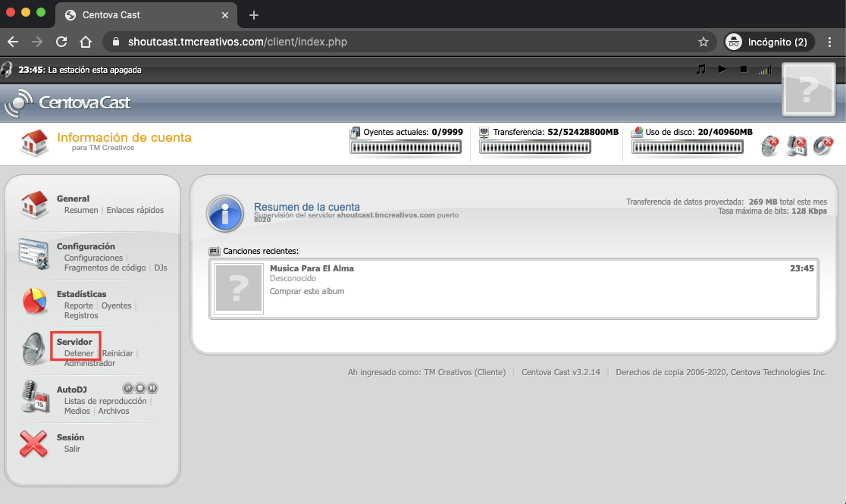The height and width of the screenshot is (504, 846).
Task: Click the browser address bar URL
Action: [x=237, y=42]
